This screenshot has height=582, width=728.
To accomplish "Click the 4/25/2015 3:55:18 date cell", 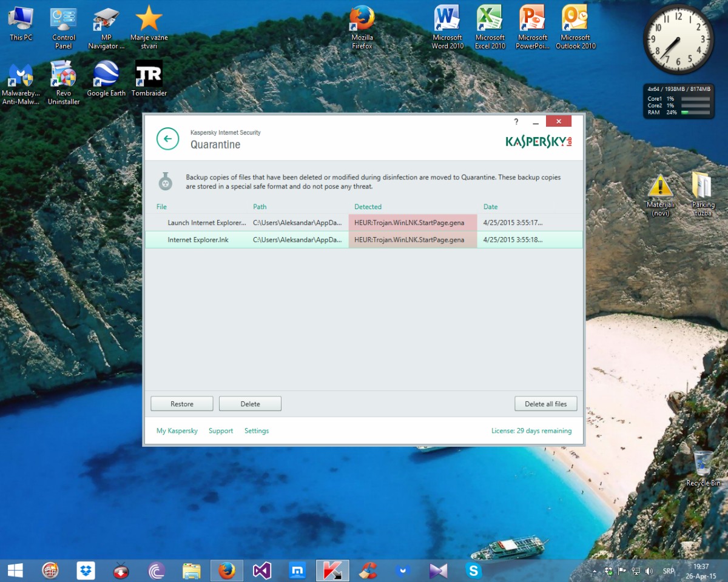I will point(513,239).
